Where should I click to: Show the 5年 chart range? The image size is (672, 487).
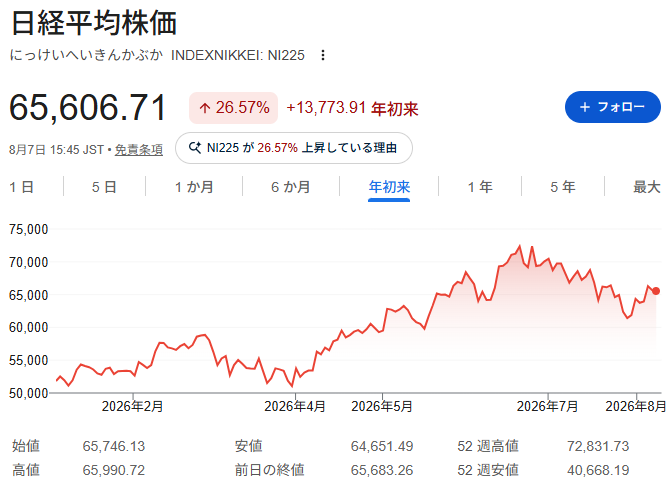(x=563, y=187)
